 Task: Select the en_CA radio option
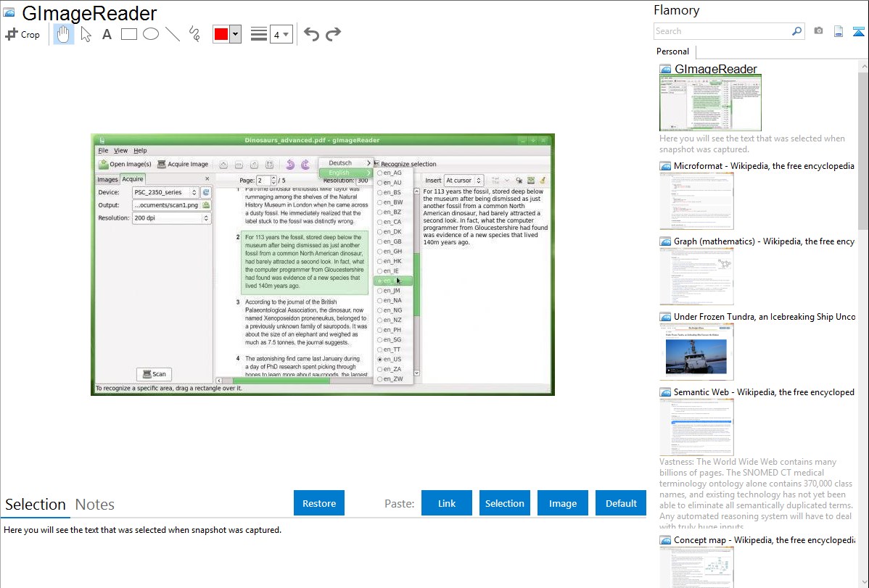coord(390,222)
